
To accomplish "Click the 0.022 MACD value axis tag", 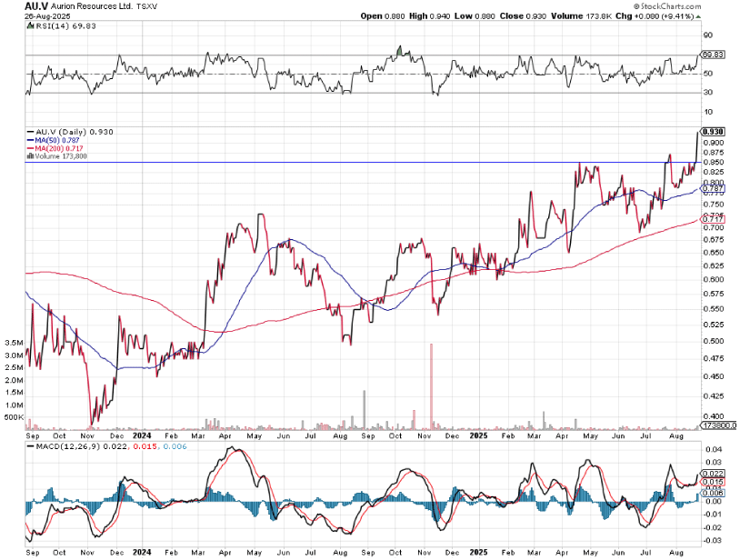I will pyautogui.click(x=712, y=474).
